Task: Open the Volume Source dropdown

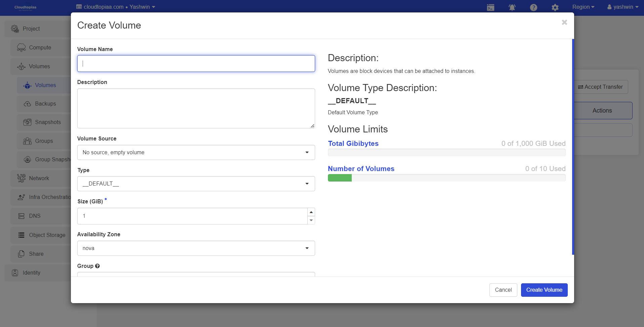Action: [x=196, y=153]
